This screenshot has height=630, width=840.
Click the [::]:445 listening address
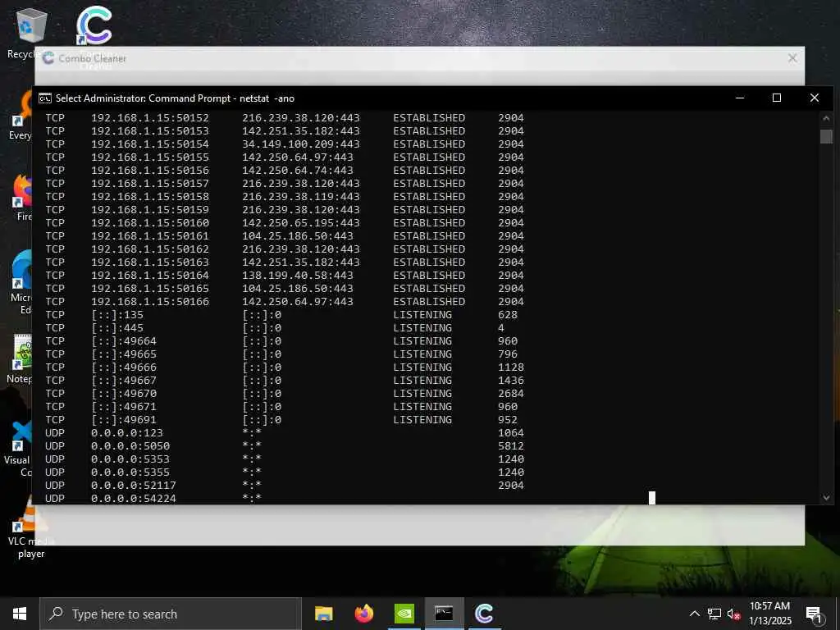pyautogui.click(x=117, y=328)
